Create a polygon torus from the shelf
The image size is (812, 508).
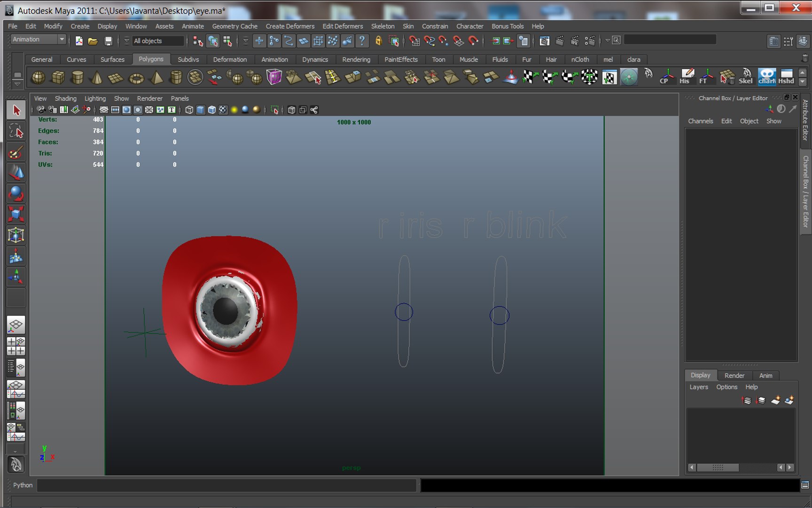(x=136, y=77)
